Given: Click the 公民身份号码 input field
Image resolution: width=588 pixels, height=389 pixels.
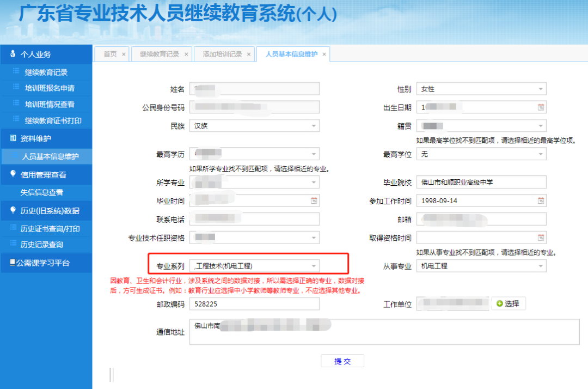Looking at the screenshot, I should coord(254,107).
